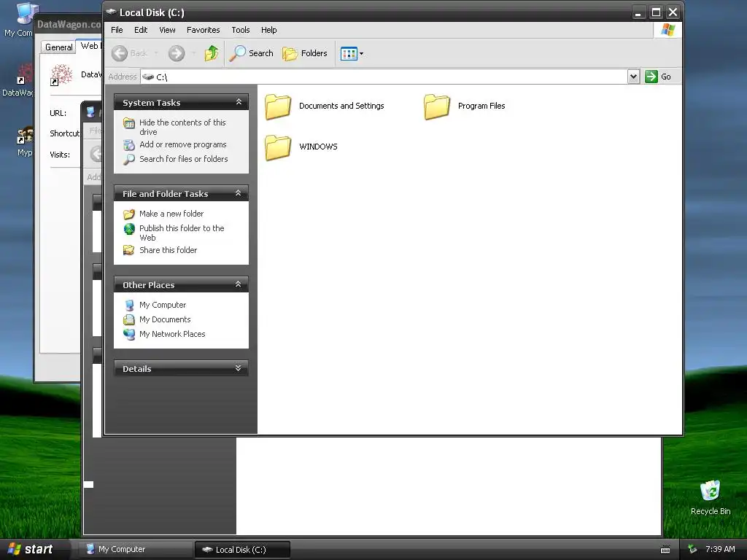Click Share this folder link
The image size is (747, 560).
[169, 250]
